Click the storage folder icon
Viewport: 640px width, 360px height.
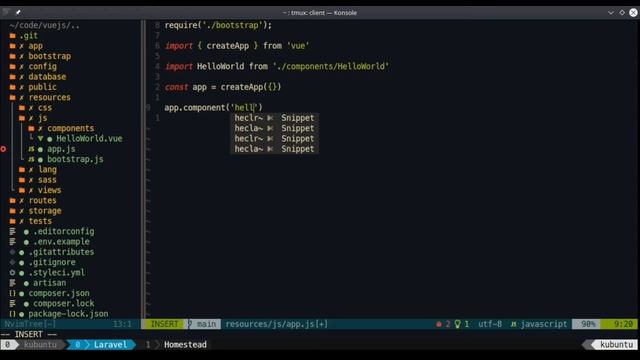(x=13, y=211)
